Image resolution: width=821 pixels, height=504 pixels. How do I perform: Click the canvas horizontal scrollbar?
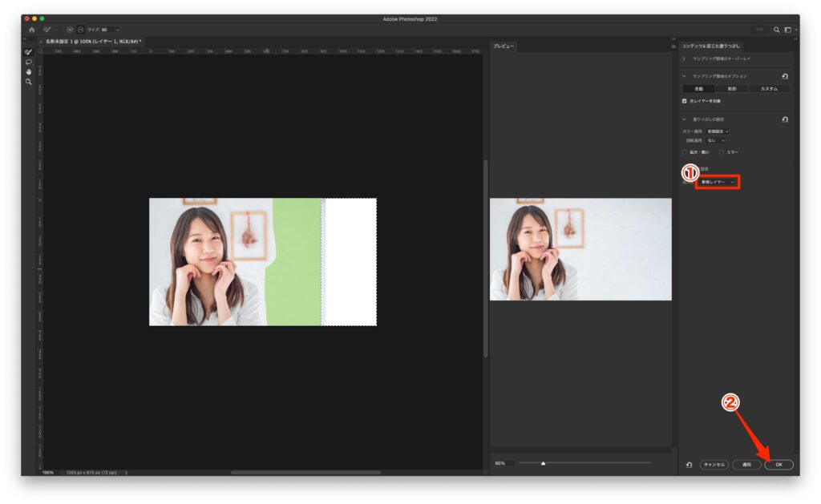pos(305,473)
